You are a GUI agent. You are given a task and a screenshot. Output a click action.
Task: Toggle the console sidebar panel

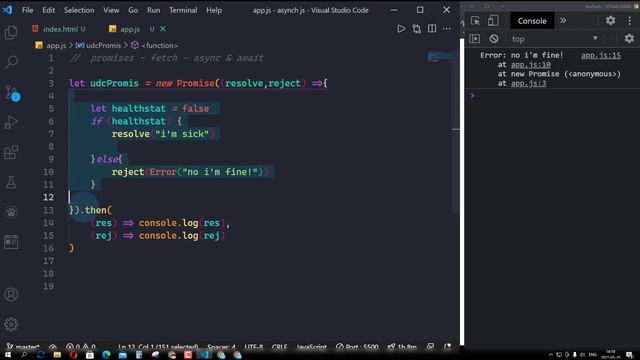click(x=475, y=39)
